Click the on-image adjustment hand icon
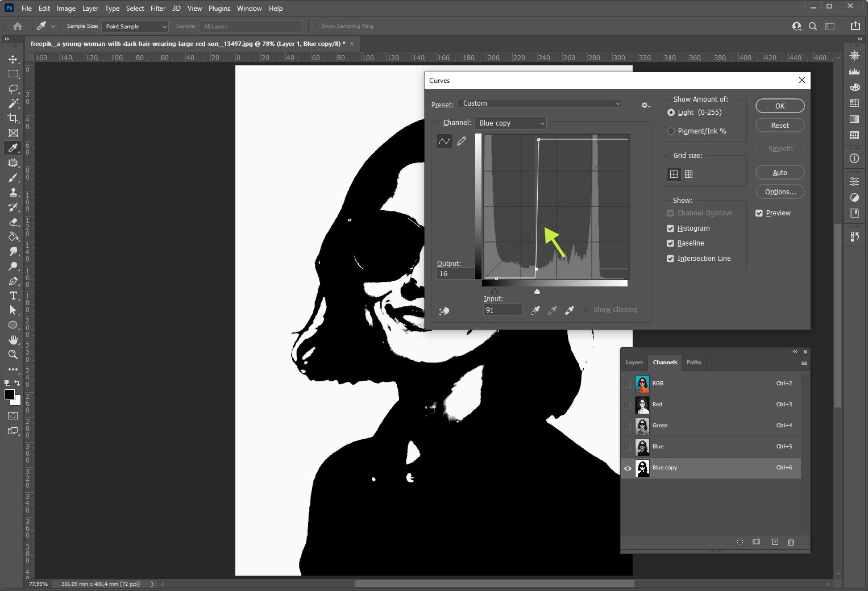This screenshot has height=591, width=868. (x=444, y=311)
